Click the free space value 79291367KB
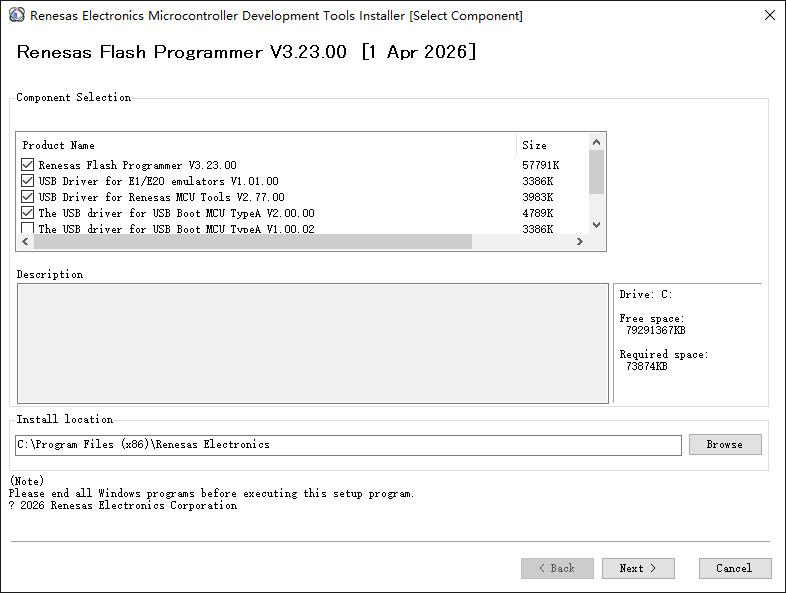 pos(656,330)
